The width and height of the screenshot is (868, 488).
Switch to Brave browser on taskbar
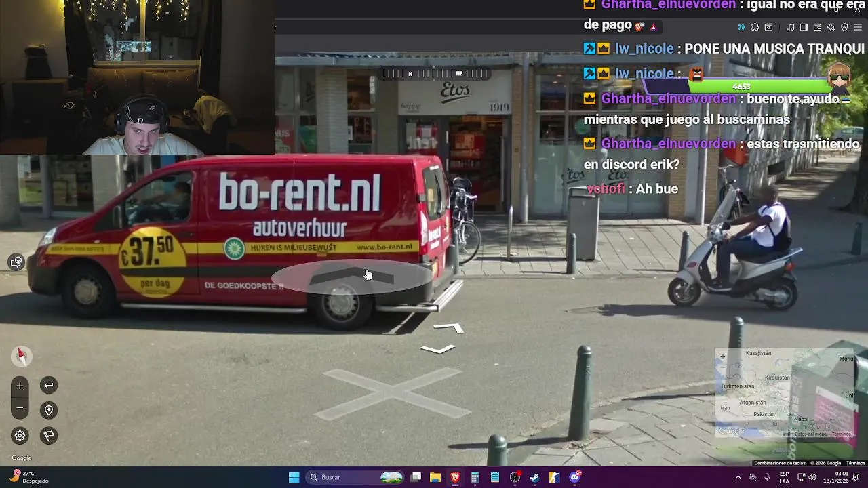point(455,477)
